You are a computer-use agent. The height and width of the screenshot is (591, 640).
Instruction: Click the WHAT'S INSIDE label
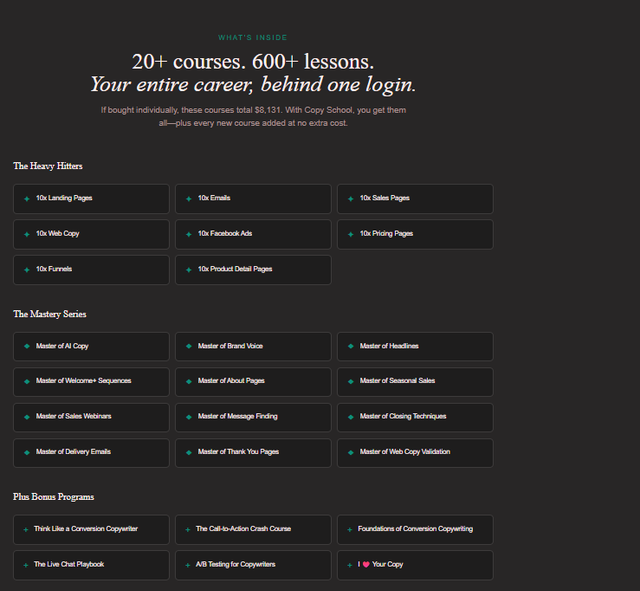[x=253, y=38]
